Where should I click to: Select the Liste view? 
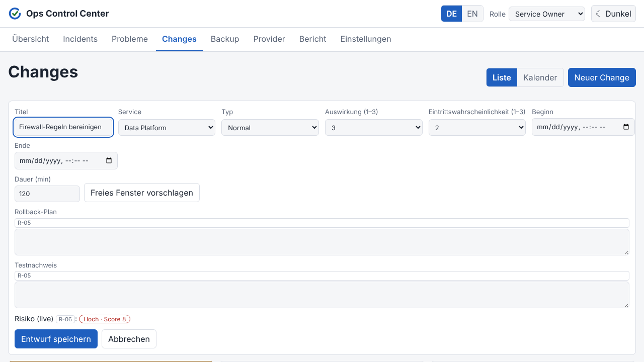tap(502, 77)
